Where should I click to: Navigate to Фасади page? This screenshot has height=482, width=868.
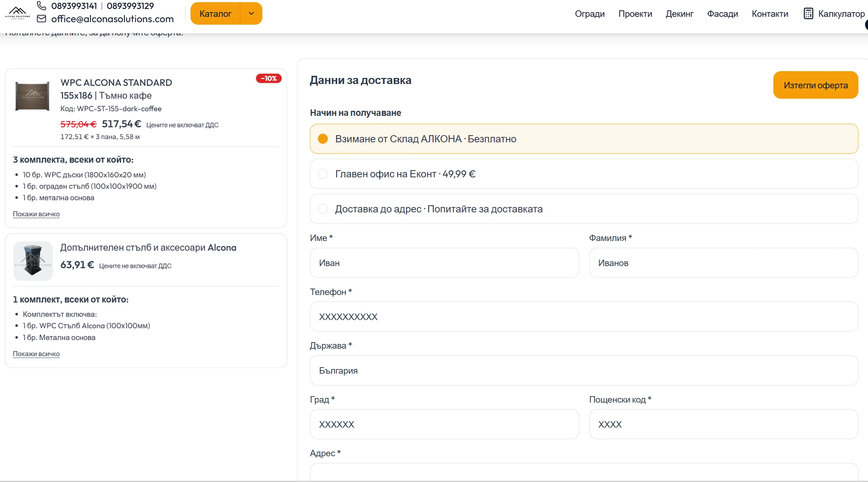click(722, 14)
